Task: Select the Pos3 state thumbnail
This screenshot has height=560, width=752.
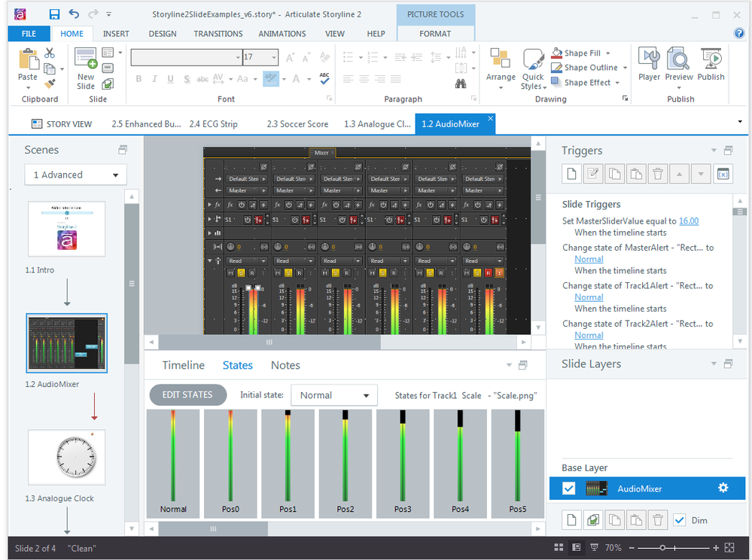Action: 403,463
